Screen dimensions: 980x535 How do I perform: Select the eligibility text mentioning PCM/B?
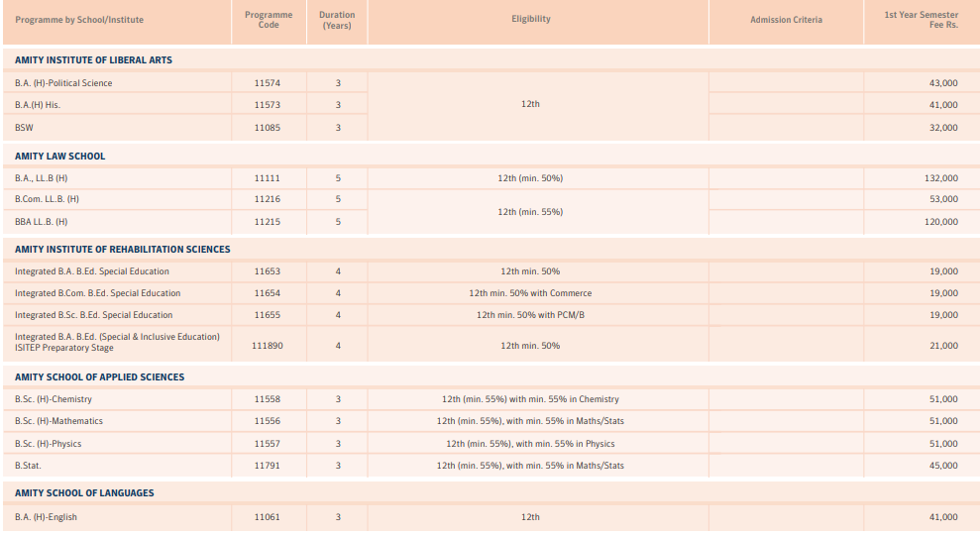click(x=530, y=315)
